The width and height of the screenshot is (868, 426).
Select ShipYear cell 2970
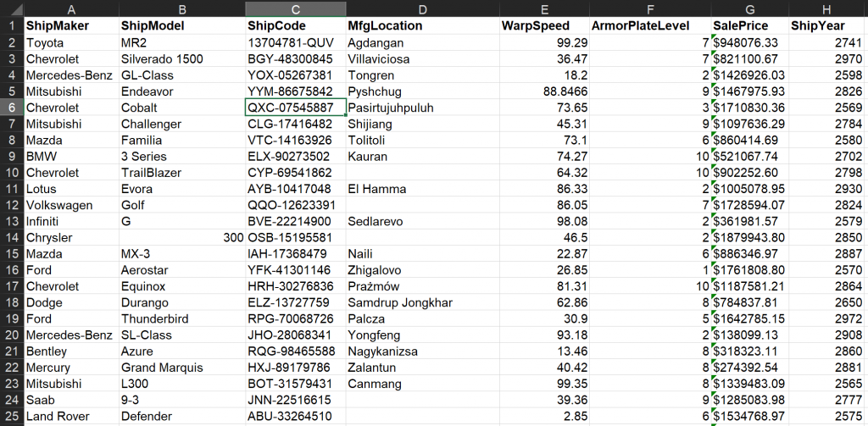click(826, 58)
